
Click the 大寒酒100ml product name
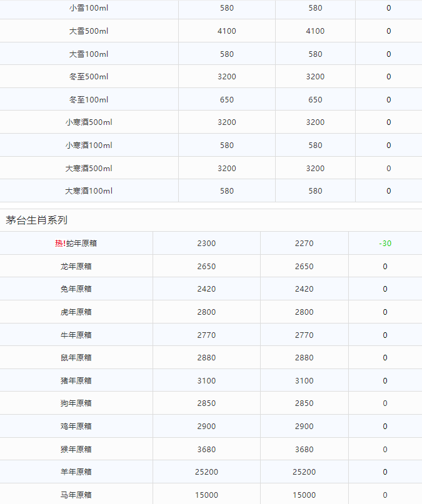point(89,191)
